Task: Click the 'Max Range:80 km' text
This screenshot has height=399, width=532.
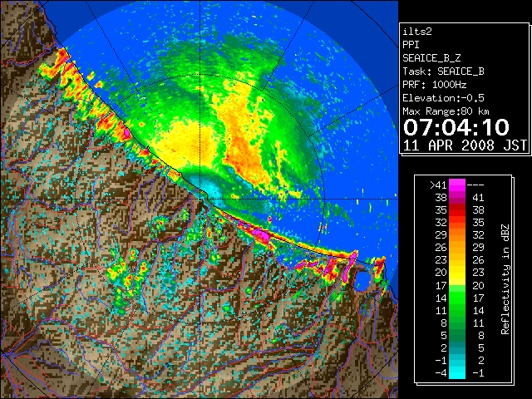Action: pyautogui.click(x=446, y=111)
